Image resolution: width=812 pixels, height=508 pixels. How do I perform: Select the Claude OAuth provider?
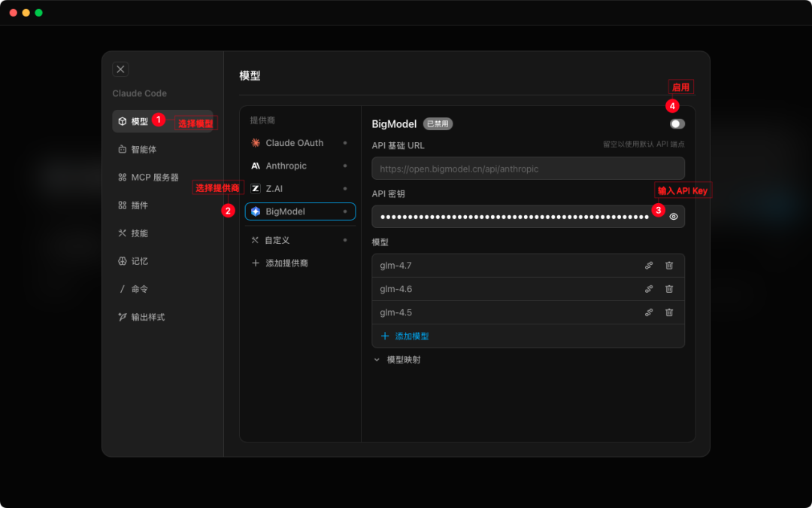[x=294, y=143]
